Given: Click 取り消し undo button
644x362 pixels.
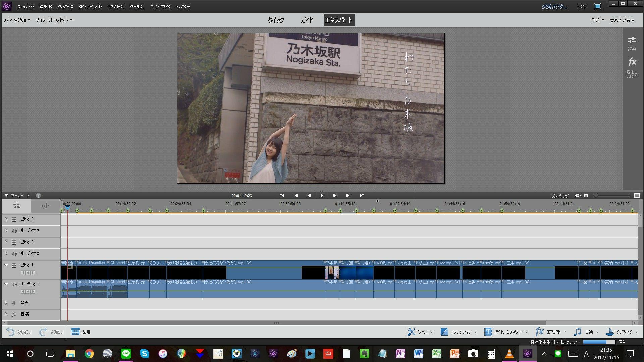Looking at the screenshot, I should coord(19,332).
